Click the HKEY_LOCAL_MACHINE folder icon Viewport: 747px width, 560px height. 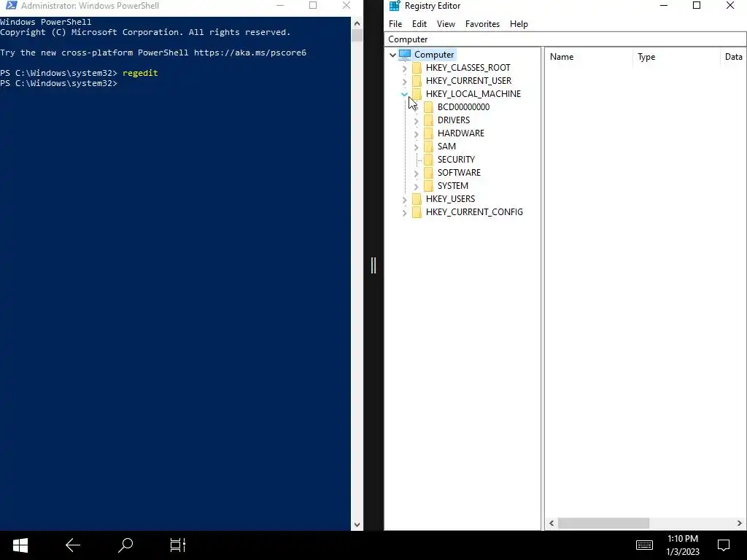click(x=417, y=94)
